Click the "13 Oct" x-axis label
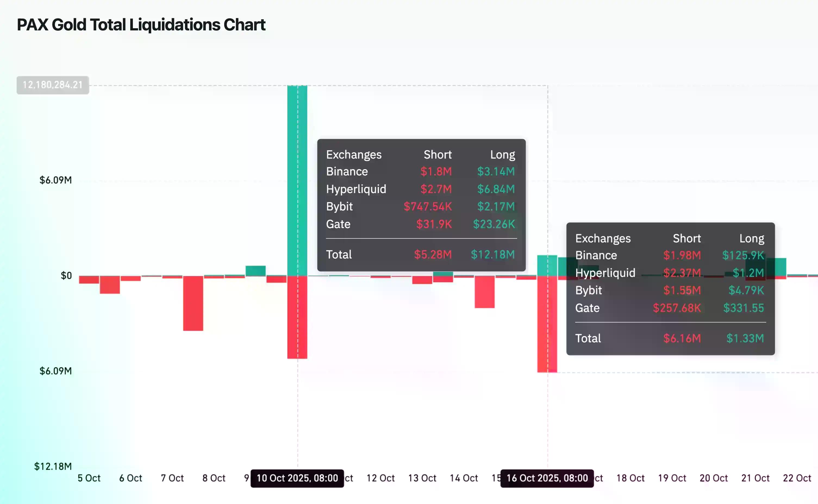The image size is (818, 504). coord(422,478)
